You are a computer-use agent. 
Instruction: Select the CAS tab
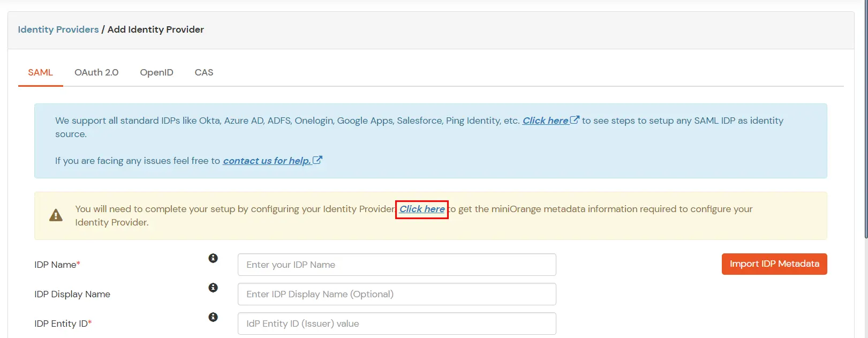coord(204,72)
